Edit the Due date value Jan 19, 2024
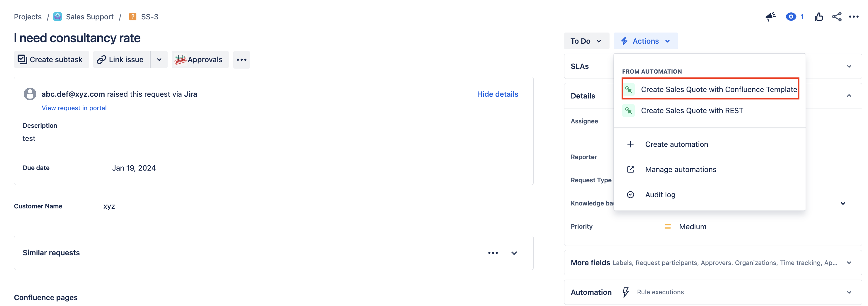Screen dimensions: 868x306 134,168
